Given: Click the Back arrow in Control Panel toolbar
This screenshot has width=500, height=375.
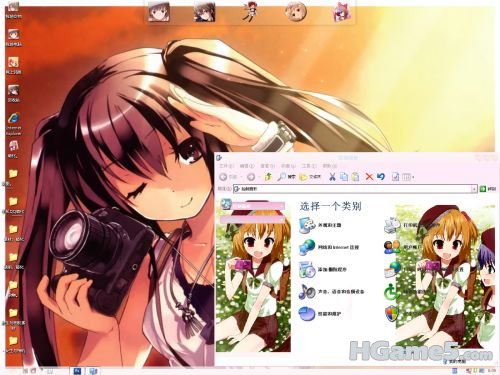Looking at the screenshot, I should 224,177.
